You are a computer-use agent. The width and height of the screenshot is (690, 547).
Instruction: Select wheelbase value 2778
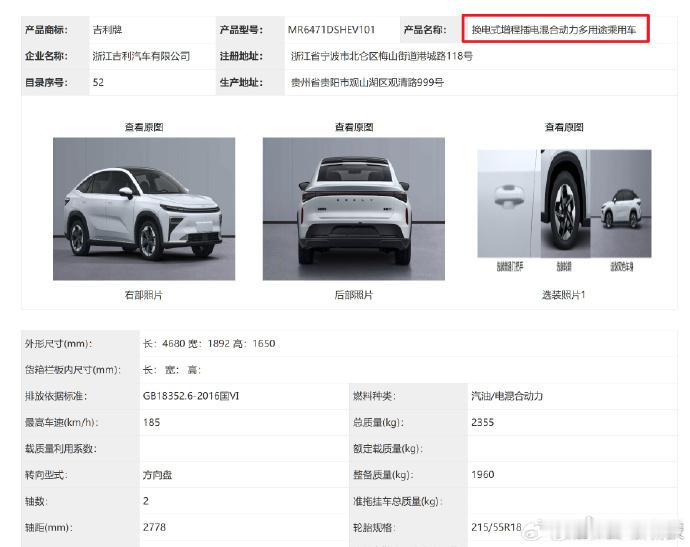click(x=154, y=527)
